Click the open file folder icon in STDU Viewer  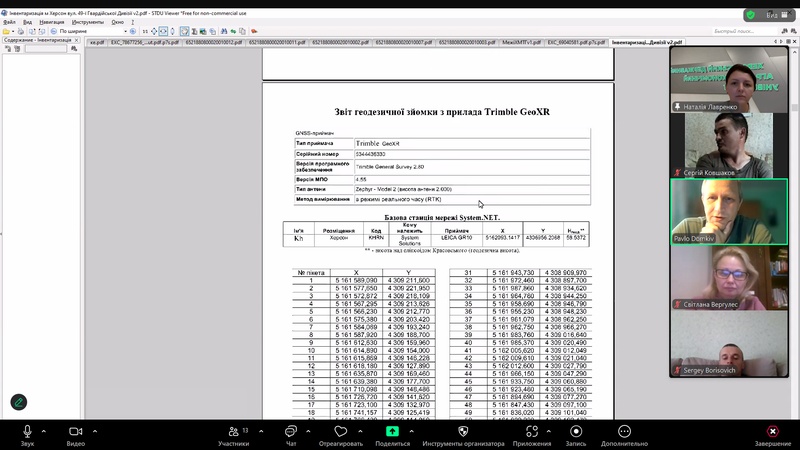6,31
